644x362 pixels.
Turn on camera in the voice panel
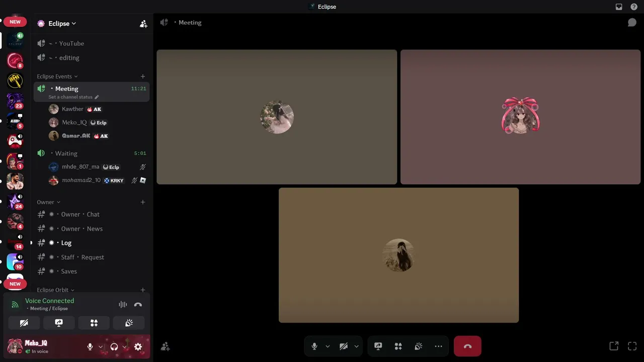[24, 323]
